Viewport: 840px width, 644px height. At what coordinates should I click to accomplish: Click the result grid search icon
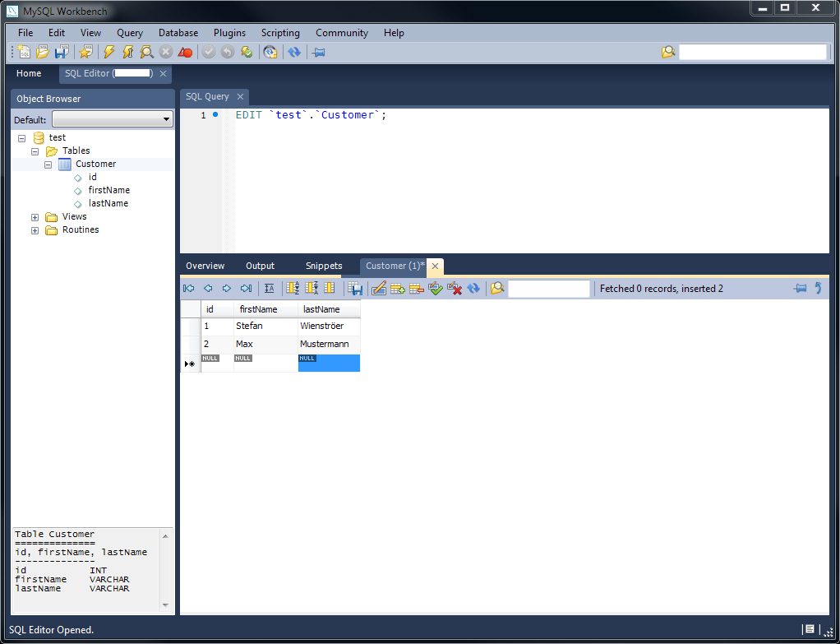click(x=497, y=289)
